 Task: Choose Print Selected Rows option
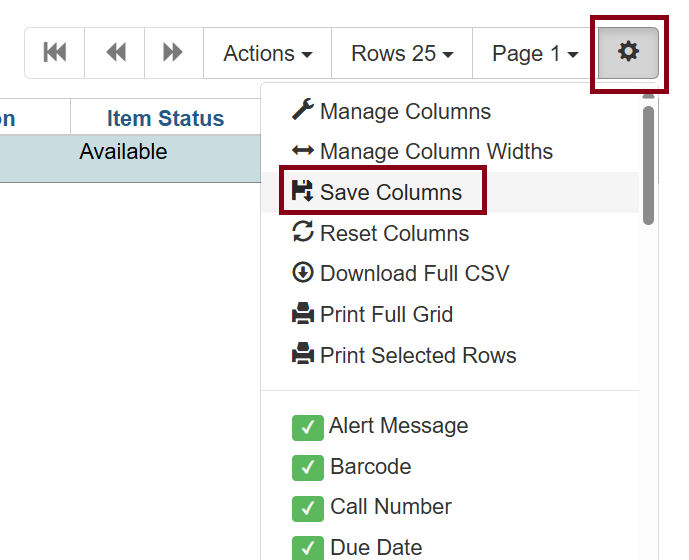[417, 355]
